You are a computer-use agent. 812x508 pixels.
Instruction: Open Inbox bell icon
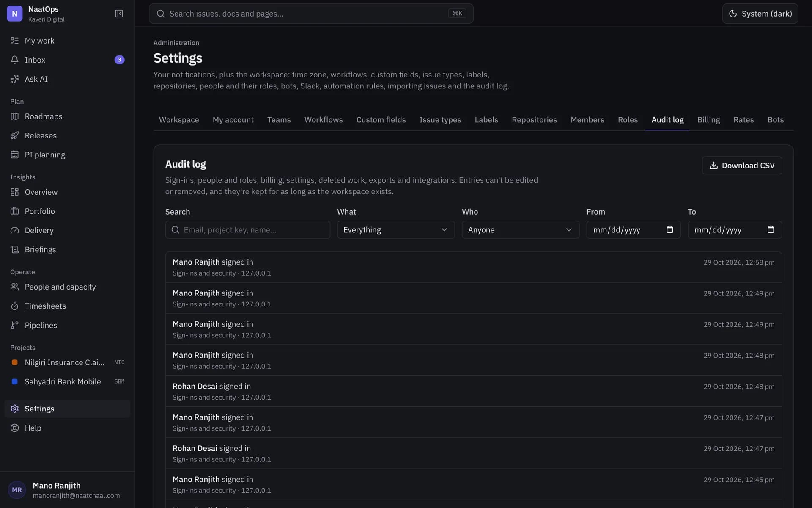pos(15,60)
